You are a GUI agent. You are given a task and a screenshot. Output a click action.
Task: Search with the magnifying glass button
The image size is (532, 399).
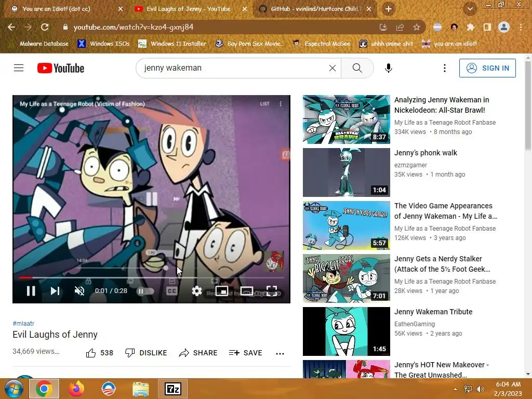(x=357, y=68)
